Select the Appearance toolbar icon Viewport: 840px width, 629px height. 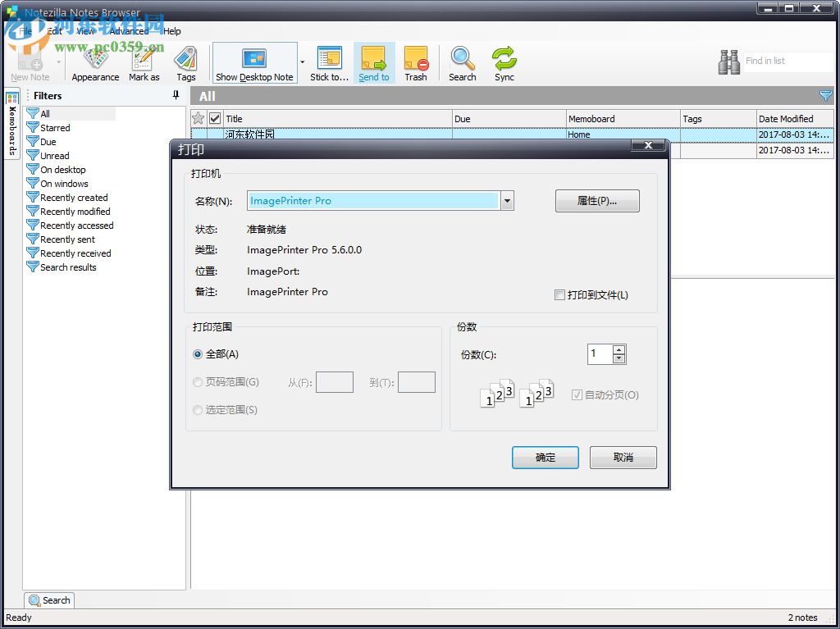[95, 62]
